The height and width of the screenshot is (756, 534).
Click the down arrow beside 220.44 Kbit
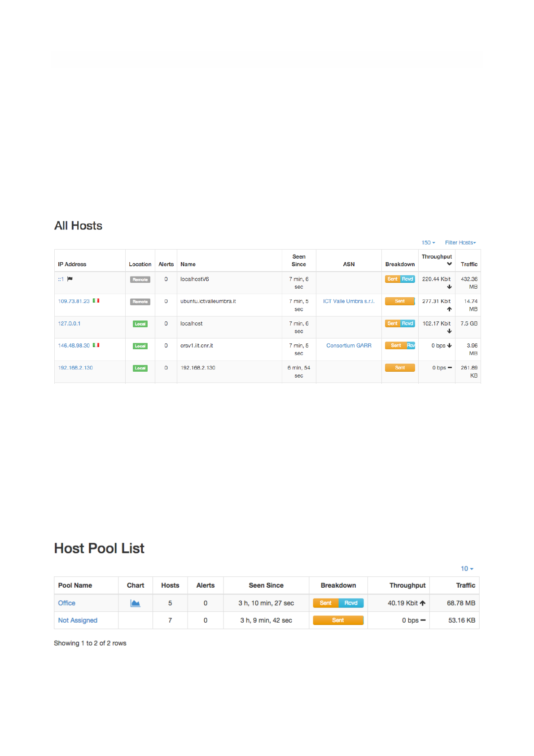(x=449, y=287)
